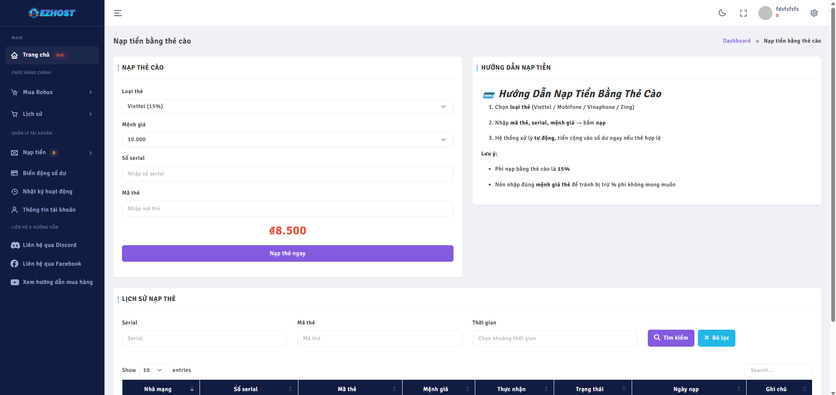Screen dimensions: 836x395
Task: Click the Tìm kiếm search button
Action: coord(671,338)
